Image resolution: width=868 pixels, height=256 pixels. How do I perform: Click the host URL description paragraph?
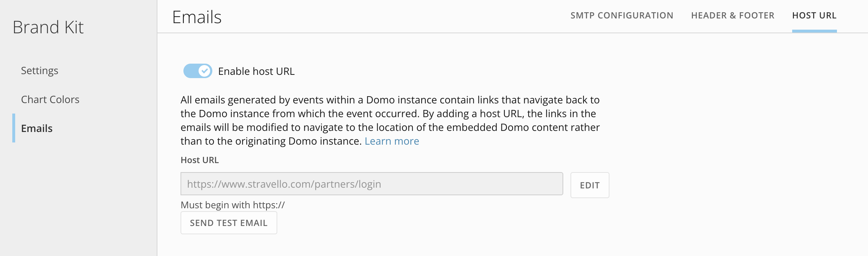point(390,120)
